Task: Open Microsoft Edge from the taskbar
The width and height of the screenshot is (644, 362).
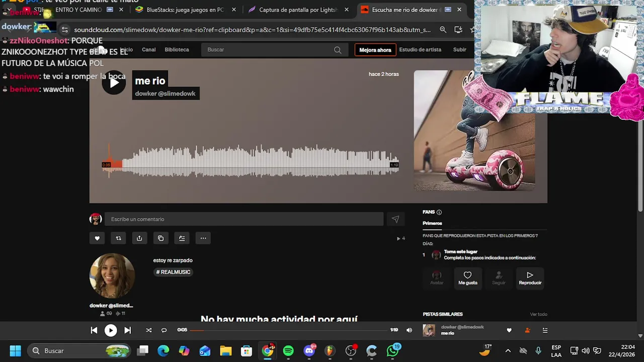Action: (163, 350)
